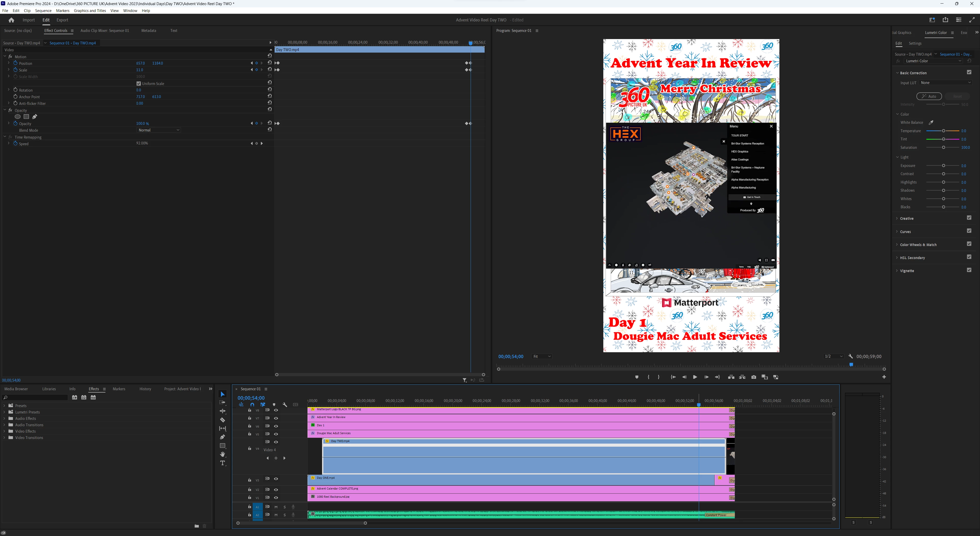Uncheck Uniform Scale checkbox
980x536 pixels.
pyautogui.click(x=139, y=84)
